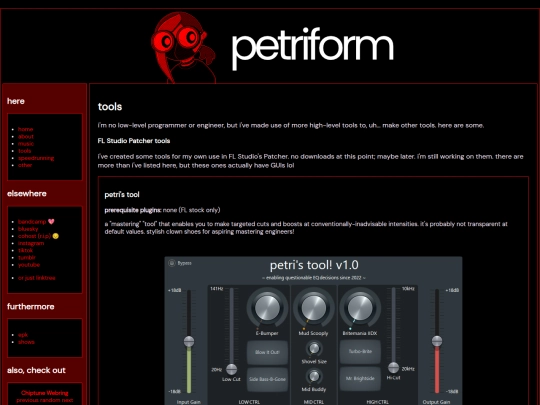Image resolution: width=540 pixels, height=405 pixels.
Task: Click the "petri's tool! v1.0" plugin title
Action: (314, 265)
